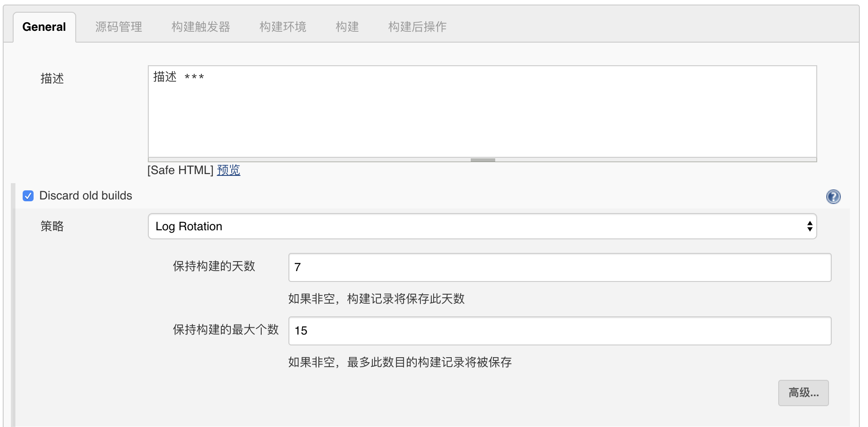Click the 描述 field label
868x427 pixels.
click(x=52, y=78)
